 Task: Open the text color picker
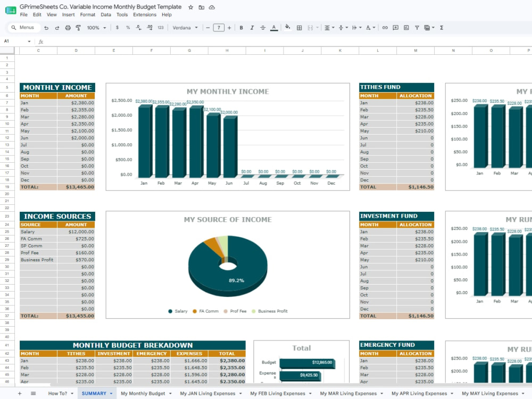(274, 28)
